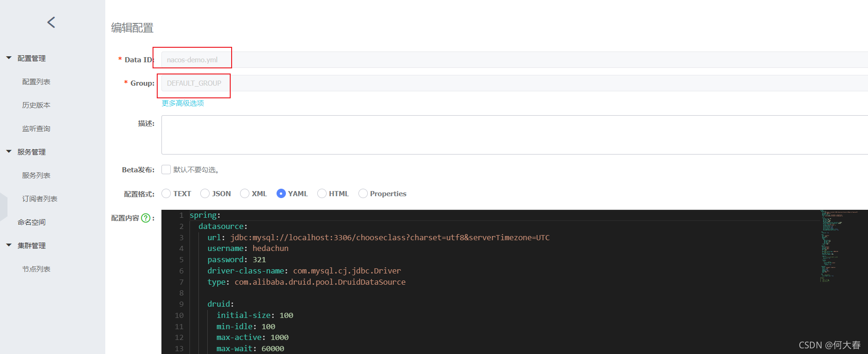Collapse the 服务管理 menu arrow
The width and height of the screenshot is (868, 354).
(x=9, y=152)
